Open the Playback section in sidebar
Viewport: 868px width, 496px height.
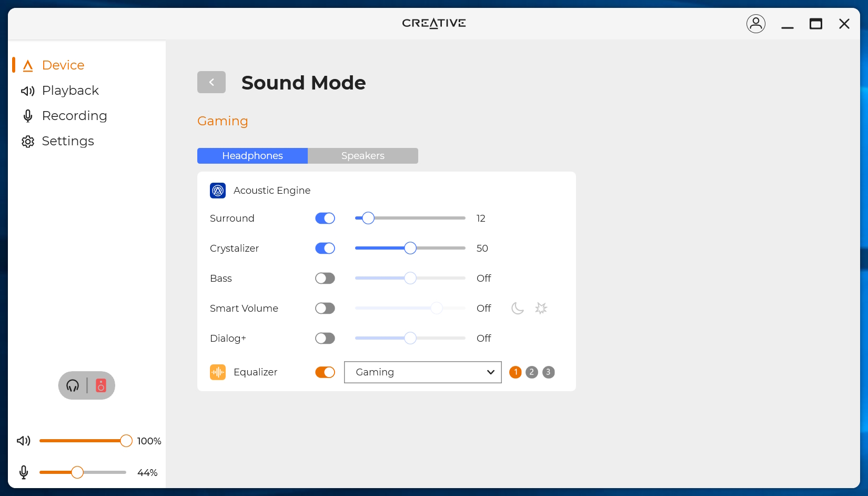click(x=70, y=91)
